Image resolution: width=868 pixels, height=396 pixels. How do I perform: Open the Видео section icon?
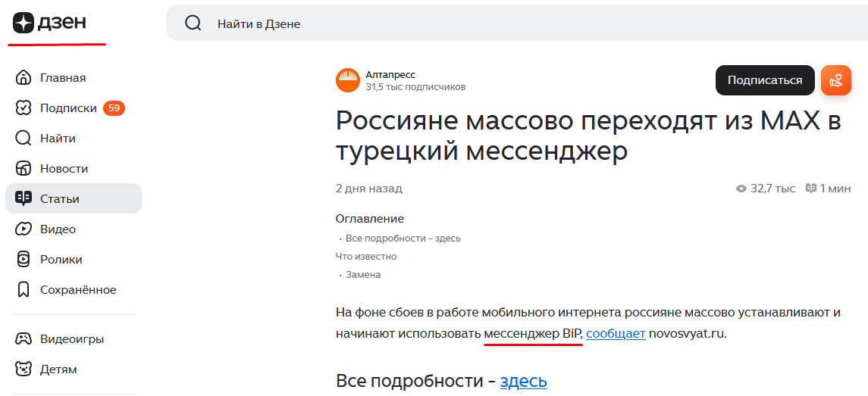click(x=24, y=229)
